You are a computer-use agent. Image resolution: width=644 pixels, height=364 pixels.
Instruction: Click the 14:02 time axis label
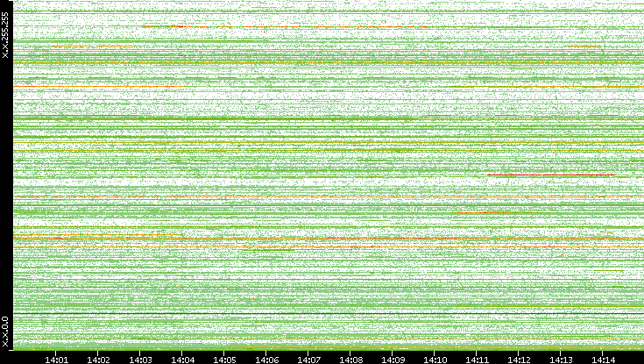coord(98,360)
